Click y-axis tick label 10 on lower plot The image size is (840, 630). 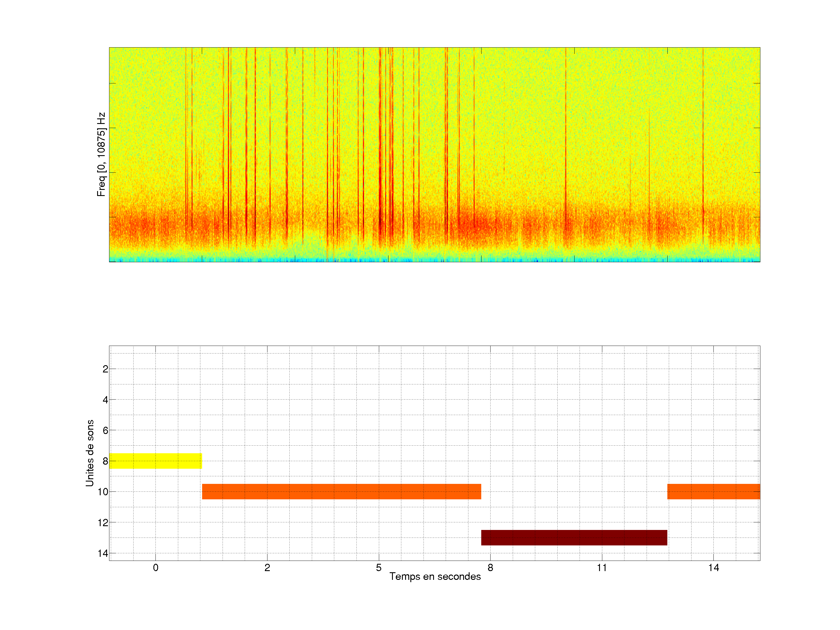click(x=103, y=492)
